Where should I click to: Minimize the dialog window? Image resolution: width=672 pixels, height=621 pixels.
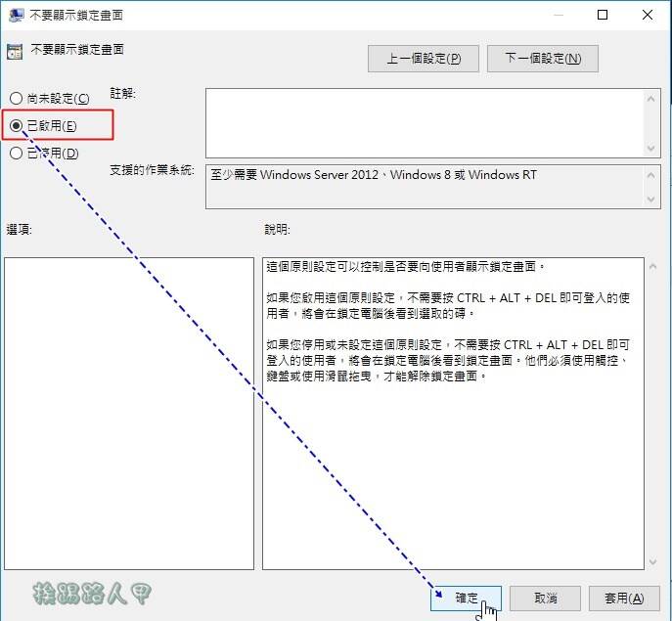coord(558,15)
